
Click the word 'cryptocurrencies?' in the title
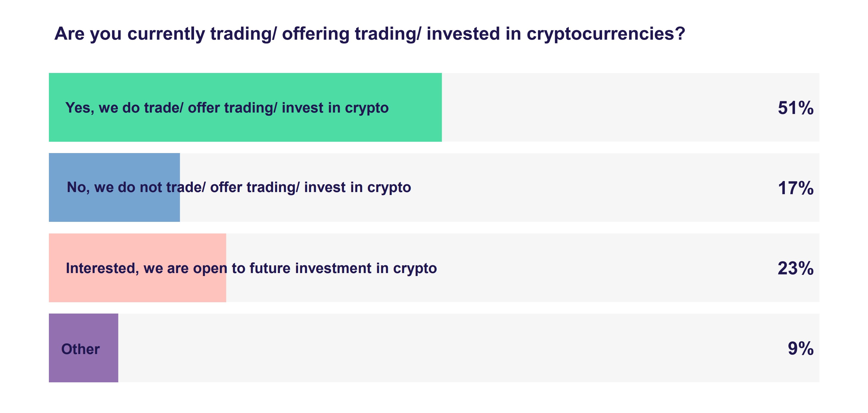tap(605, 34)
